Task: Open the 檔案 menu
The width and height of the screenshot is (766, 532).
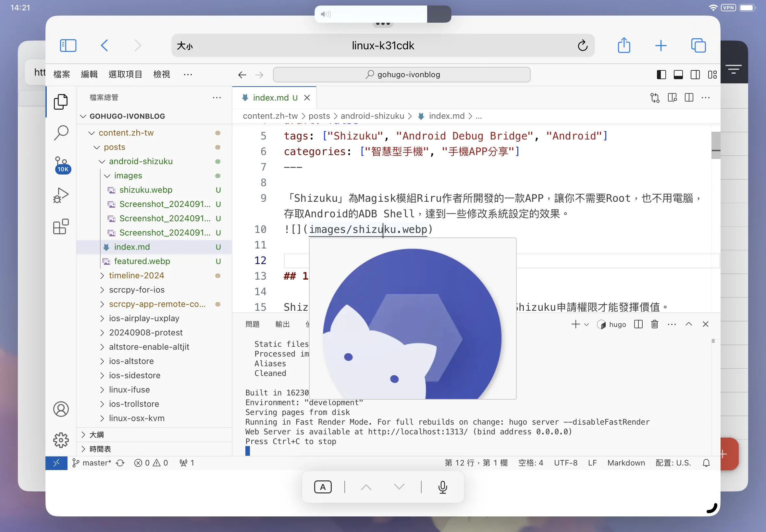Action: tap(62, 74)
